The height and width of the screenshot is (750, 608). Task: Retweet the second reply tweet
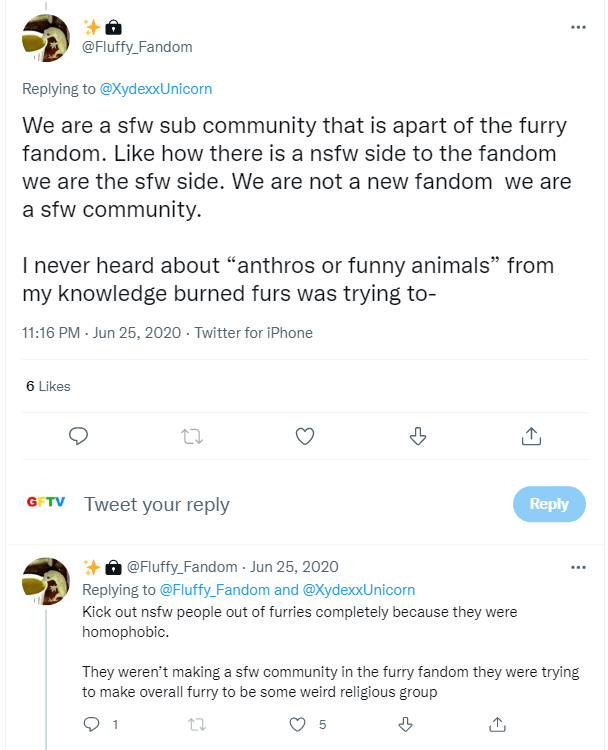(196, 724)
